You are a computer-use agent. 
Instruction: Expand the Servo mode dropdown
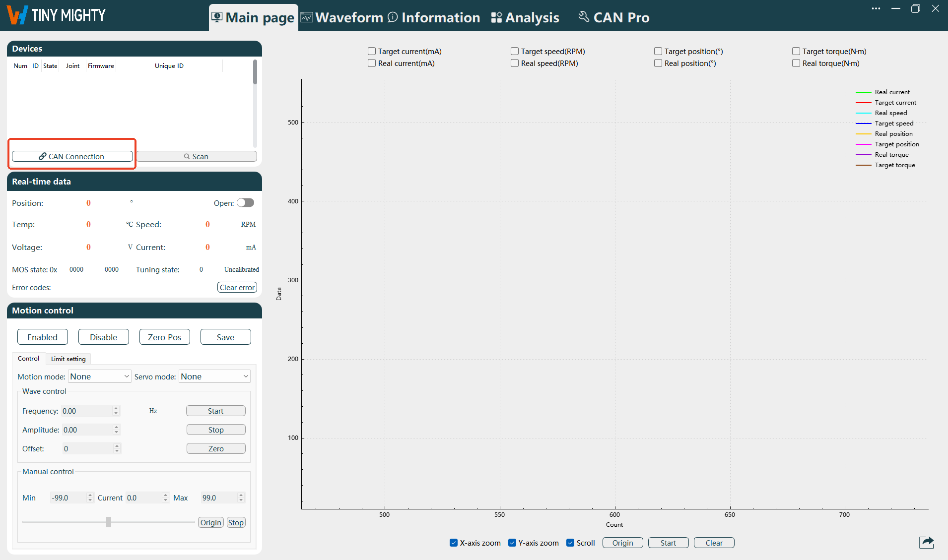[214, 376]
